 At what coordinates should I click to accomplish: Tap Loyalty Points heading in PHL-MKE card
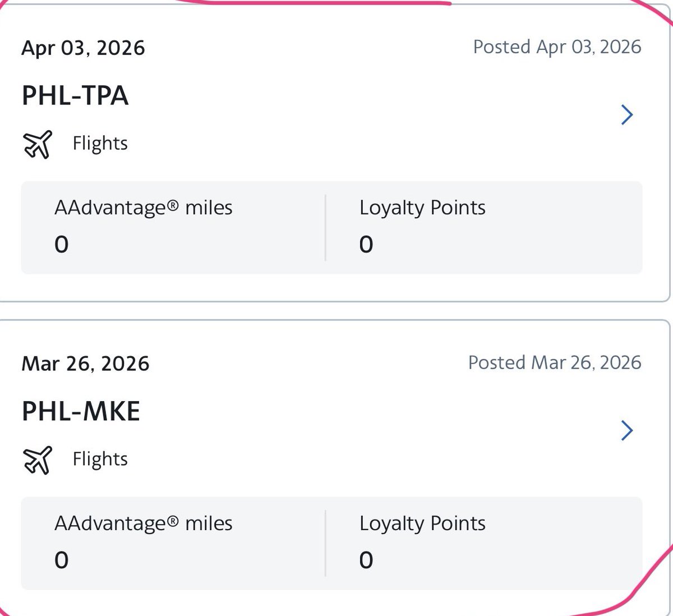[422, 523]
